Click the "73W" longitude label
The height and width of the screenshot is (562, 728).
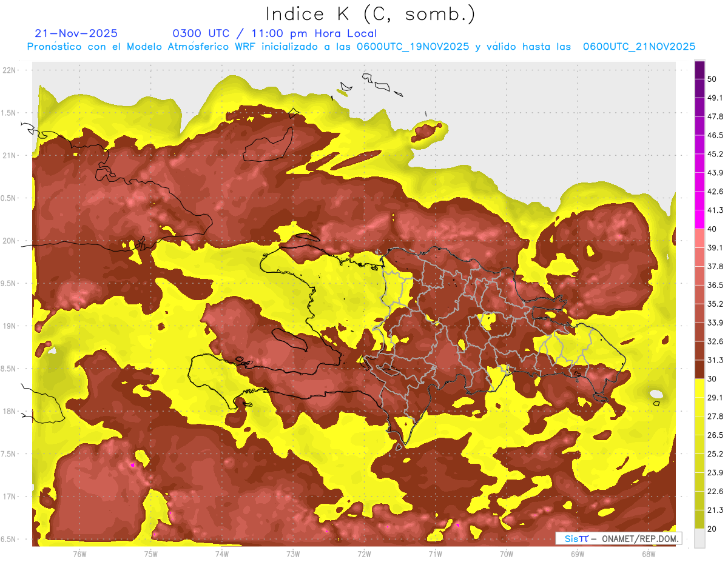[293, 554]
